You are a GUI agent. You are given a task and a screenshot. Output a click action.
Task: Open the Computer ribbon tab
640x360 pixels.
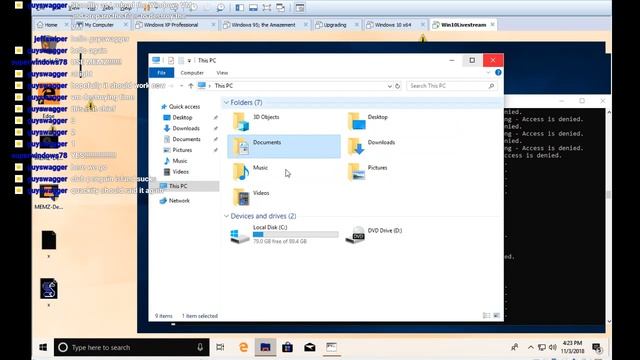click(x=192, y=73)
